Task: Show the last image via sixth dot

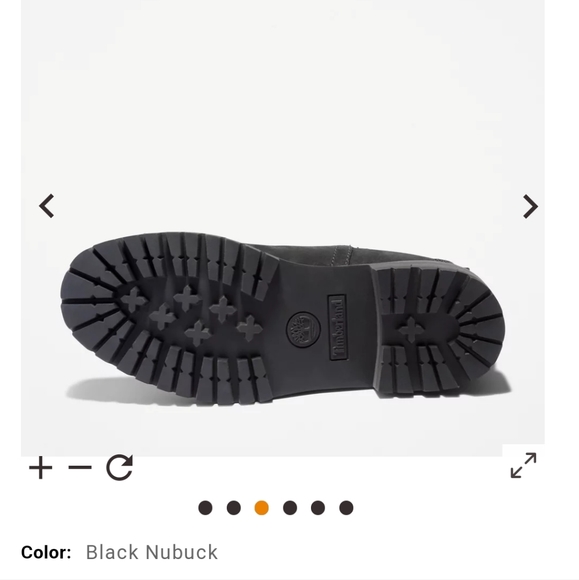Action: [x=346, y=508]
